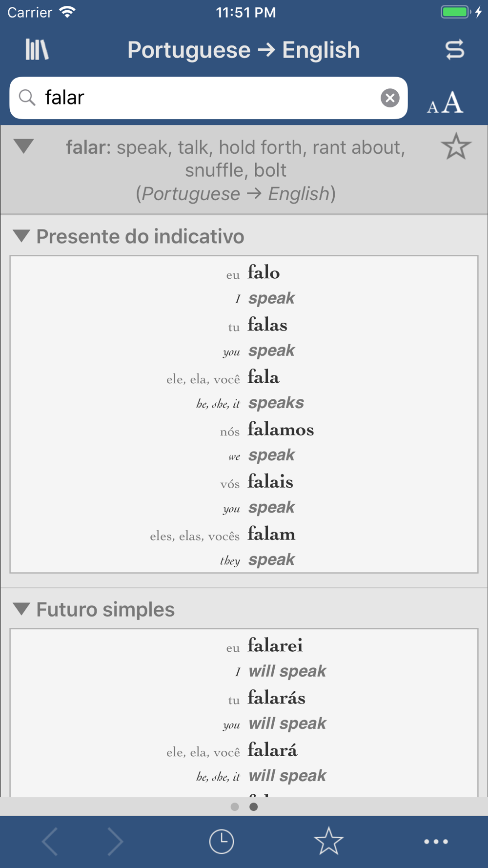
Task: Select the second page indicator dot
Action: [254, 806]
